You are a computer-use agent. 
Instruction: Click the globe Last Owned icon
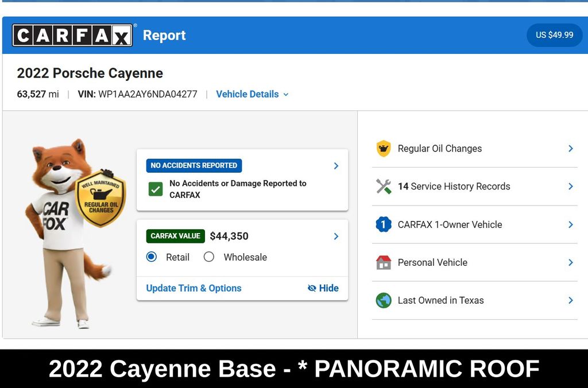384,300
